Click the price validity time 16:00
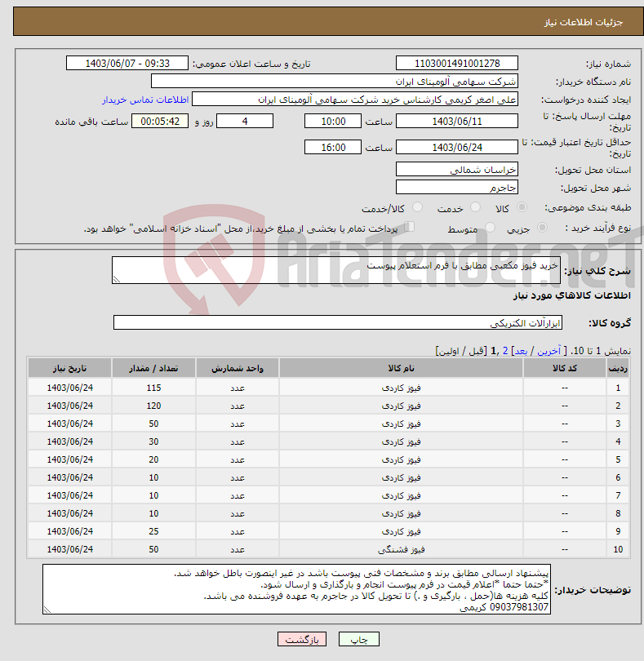 point(333,147)
